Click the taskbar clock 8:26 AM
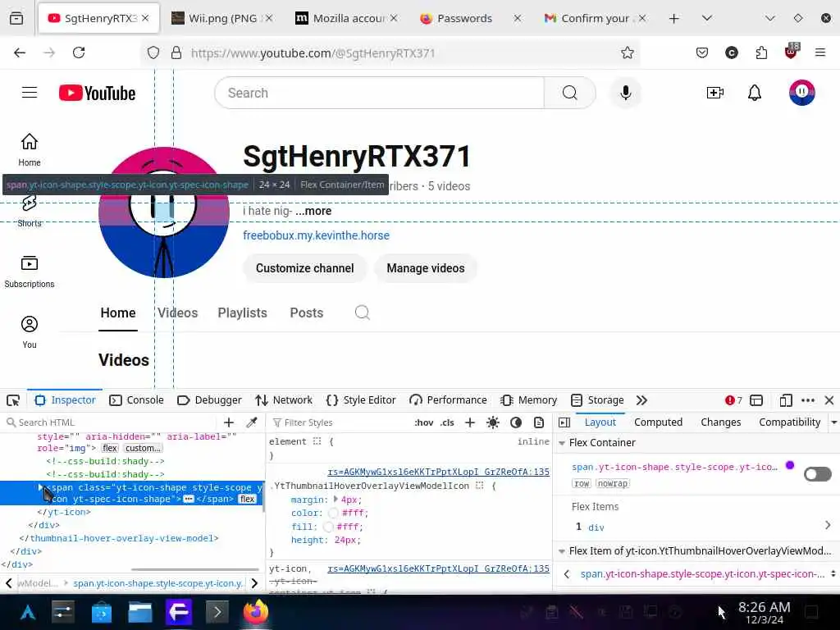Image resolution: width=840 pixels, height=630 pixels. (x=764, y=612)
